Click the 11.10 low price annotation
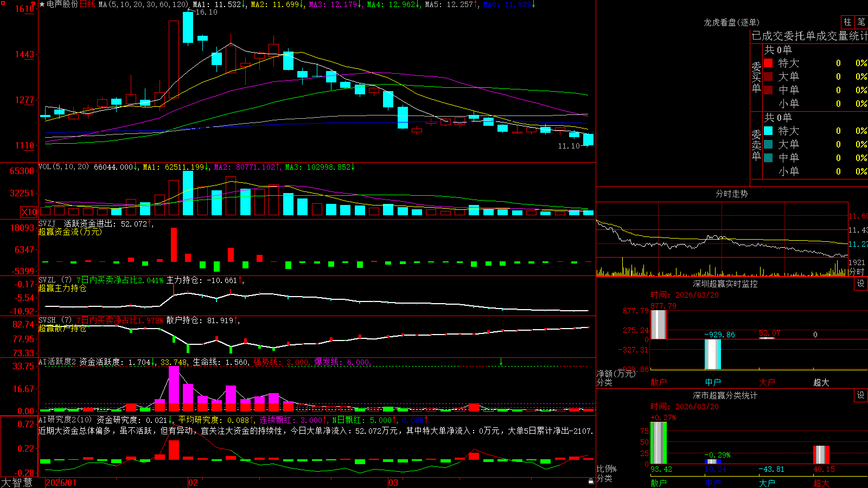868x488 pixels. 569,146
